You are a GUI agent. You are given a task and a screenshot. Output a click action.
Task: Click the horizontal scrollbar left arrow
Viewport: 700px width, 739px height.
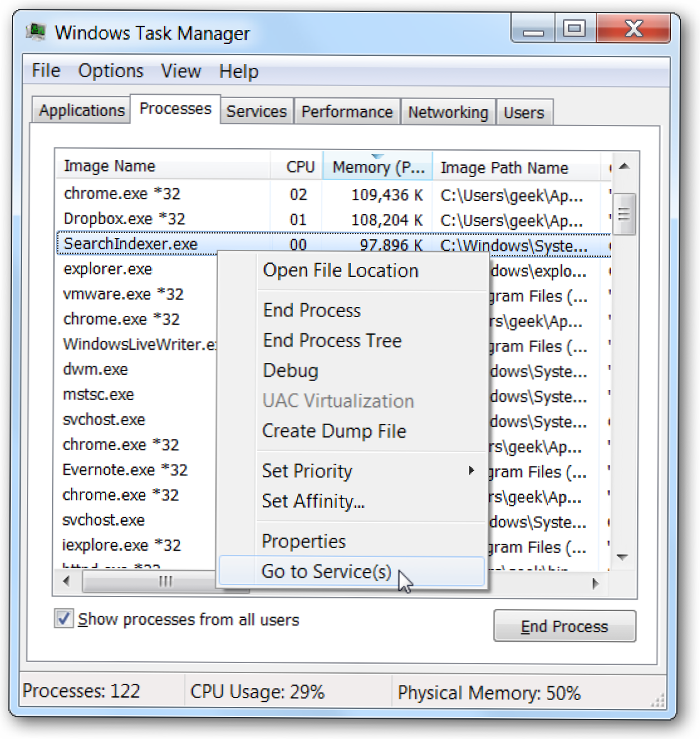click(x=67, y=581)
